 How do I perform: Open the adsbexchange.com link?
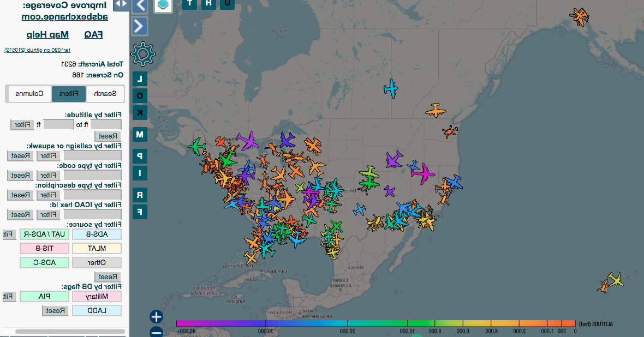click(64, 17)
